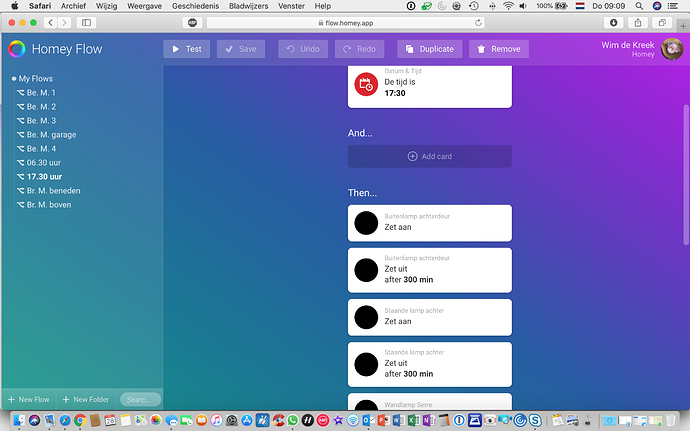Collapse the My Flows folder

(33, 79)
